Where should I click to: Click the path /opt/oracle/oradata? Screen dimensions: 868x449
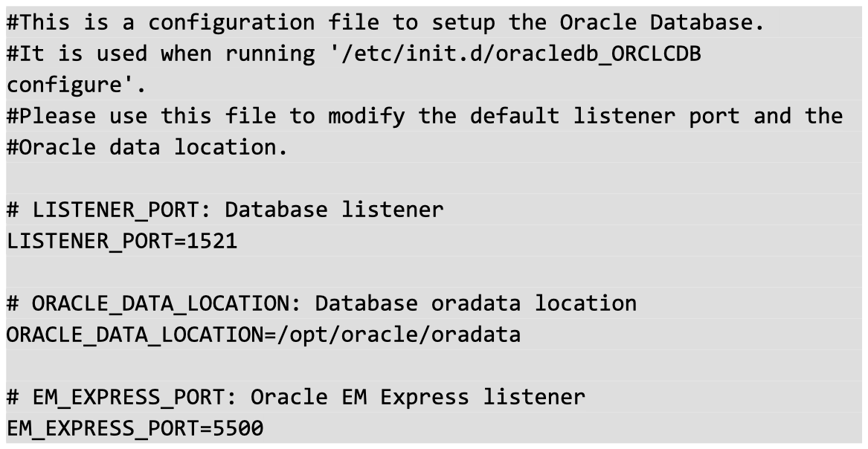[399, 335]
